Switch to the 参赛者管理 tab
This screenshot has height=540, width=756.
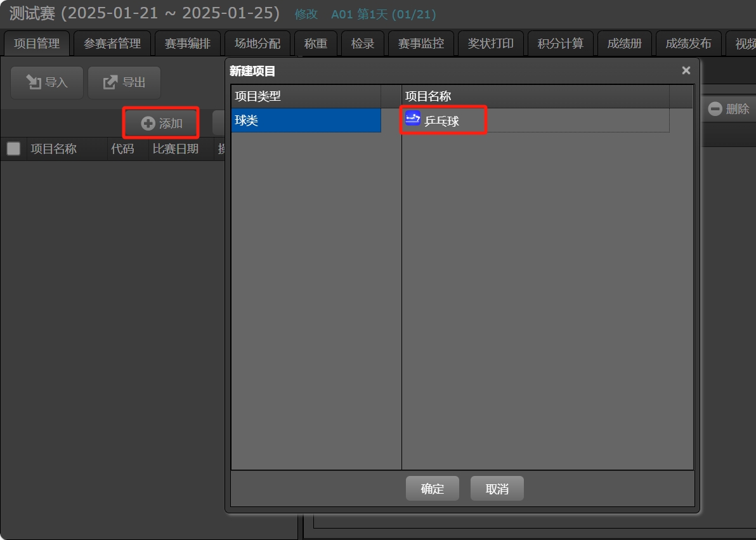112,43
